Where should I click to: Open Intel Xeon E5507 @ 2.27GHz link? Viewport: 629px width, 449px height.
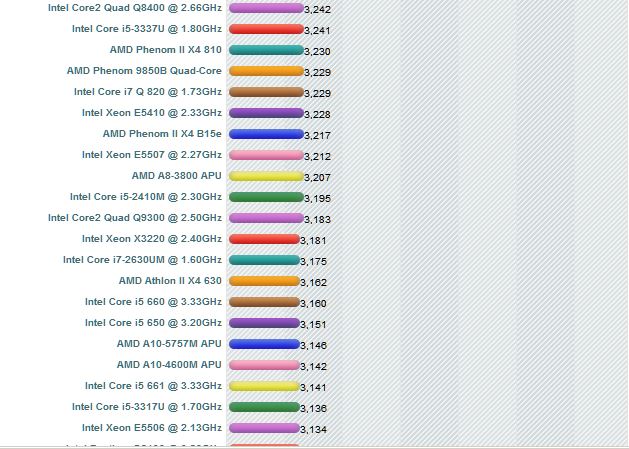click(152, 155)
